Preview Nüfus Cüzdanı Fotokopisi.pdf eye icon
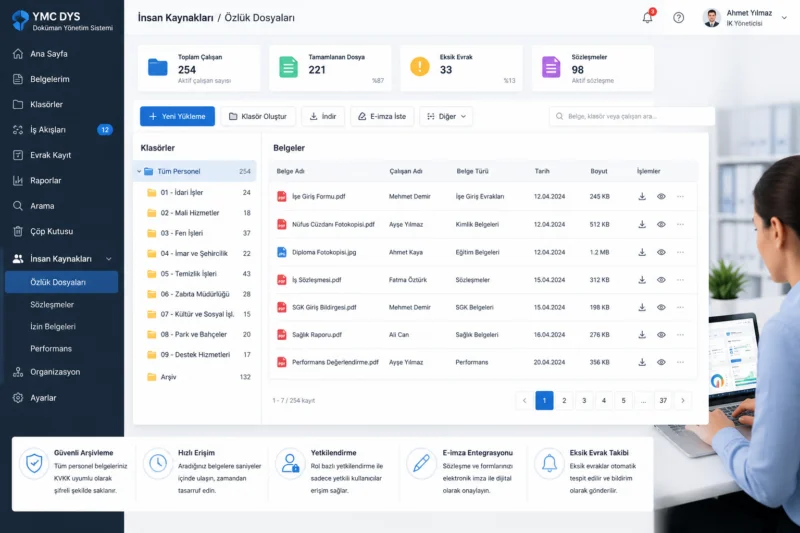Viewport: 800px width, 533px height. pyautogui.click(x=661, y=224)
